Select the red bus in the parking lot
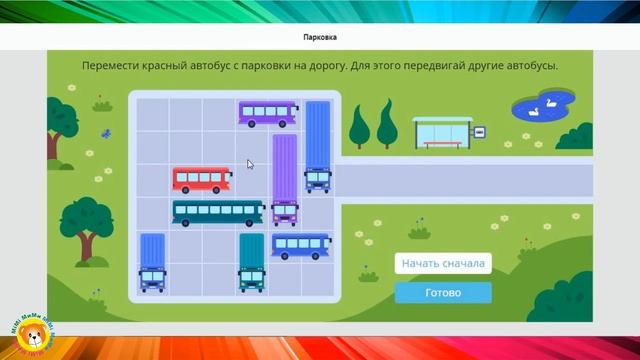The height and width of the screenshot is (360, 640). point(202,180)
